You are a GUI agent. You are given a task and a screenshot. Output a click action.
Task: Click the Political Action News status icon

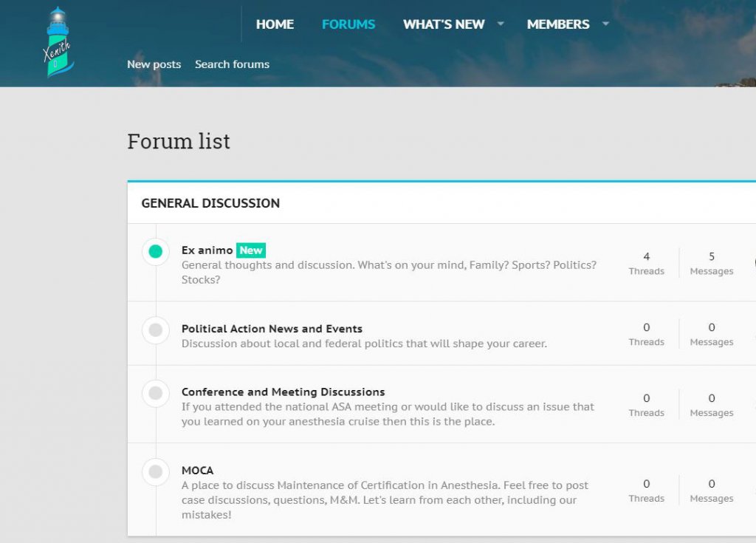[155, 330]
